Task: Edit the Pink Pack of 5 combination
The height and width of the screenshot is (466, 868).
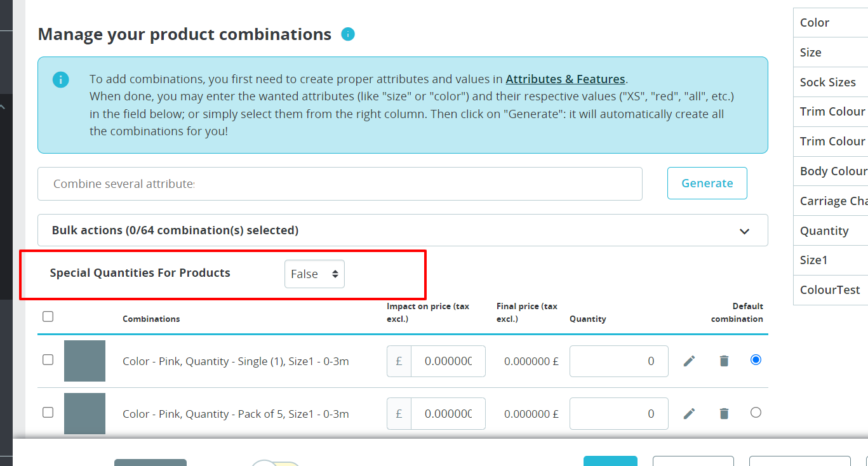Action: coord(690,414)
